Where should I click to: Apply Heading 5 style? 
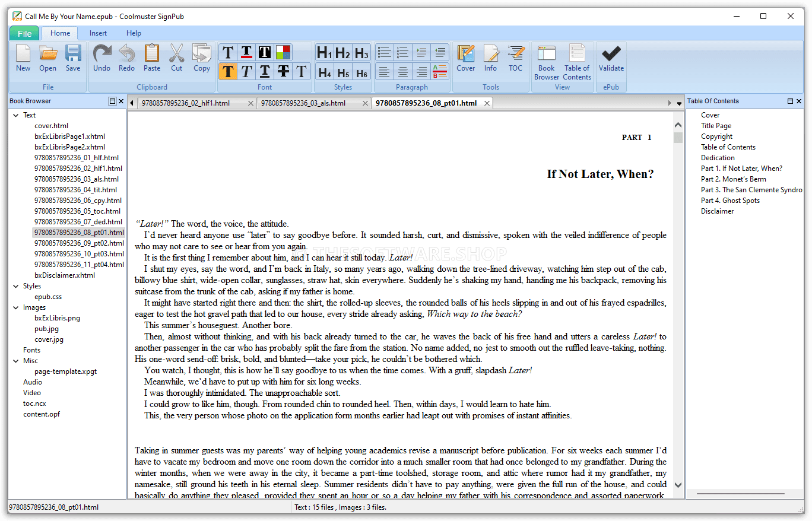343,72
